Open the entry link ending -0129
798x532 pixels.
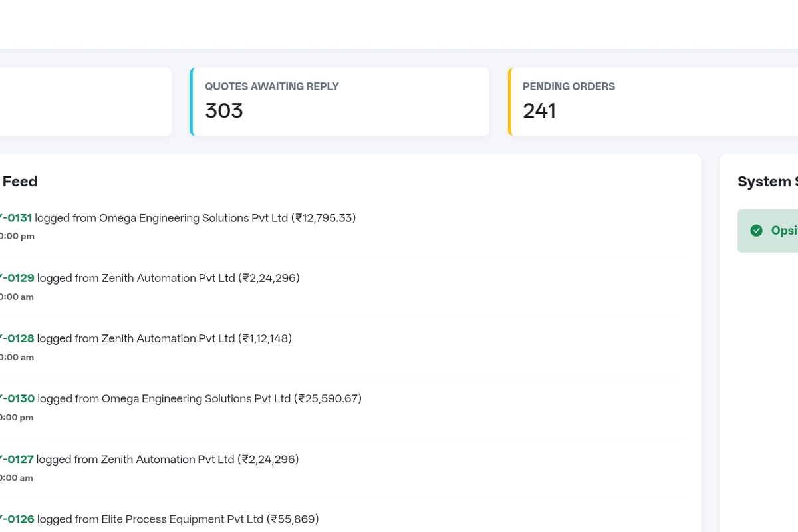(17, 278)
